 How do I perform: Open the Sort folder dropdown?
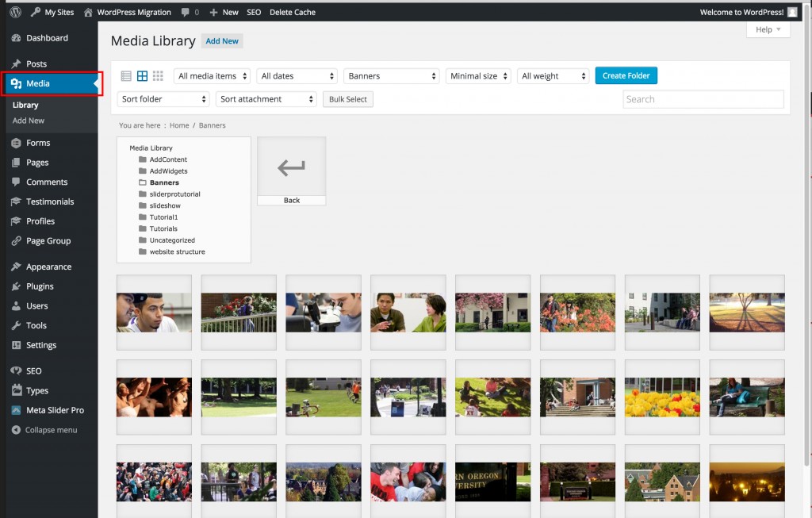click(163, 99)
